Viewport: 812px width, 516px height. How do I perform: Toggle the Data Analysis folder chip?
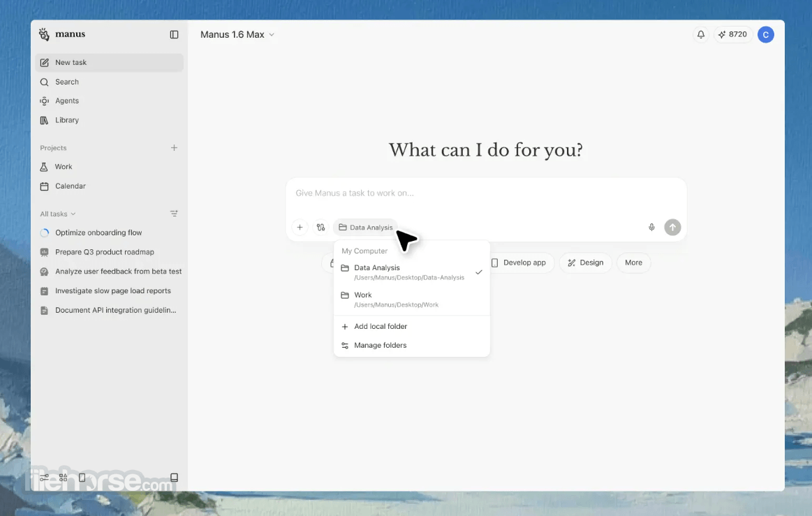click(x=366, y=228)
